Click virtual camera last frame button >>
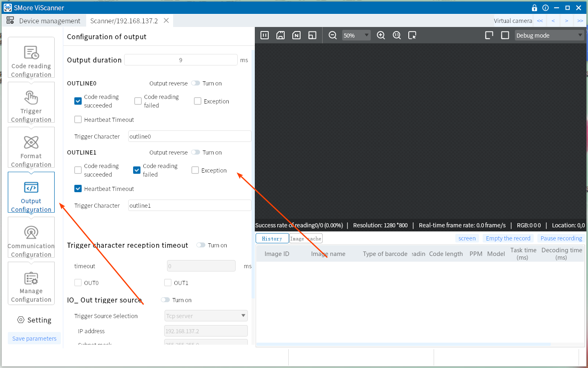The width and height of the screenshot is (588, 368). pos(580,20)
